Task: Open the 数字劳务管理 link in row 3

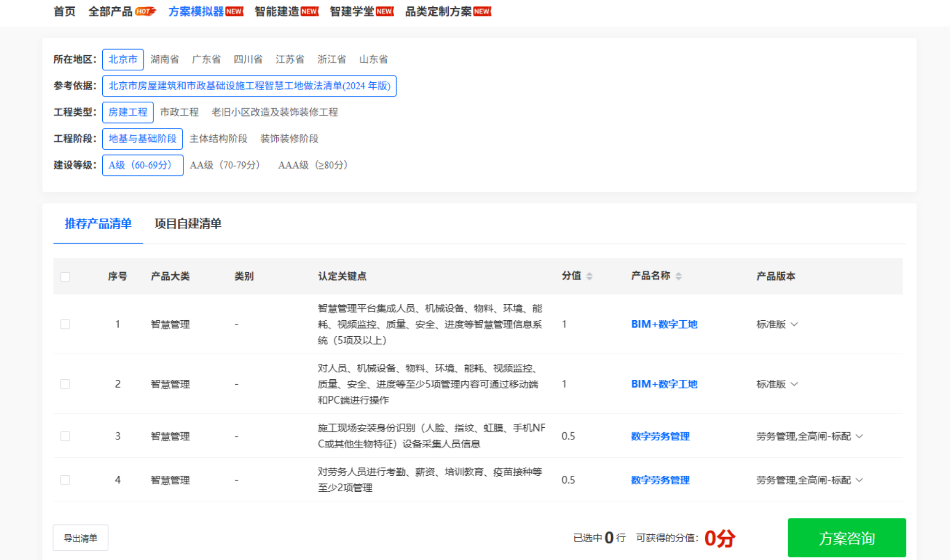Action: [x=660, y=436]
